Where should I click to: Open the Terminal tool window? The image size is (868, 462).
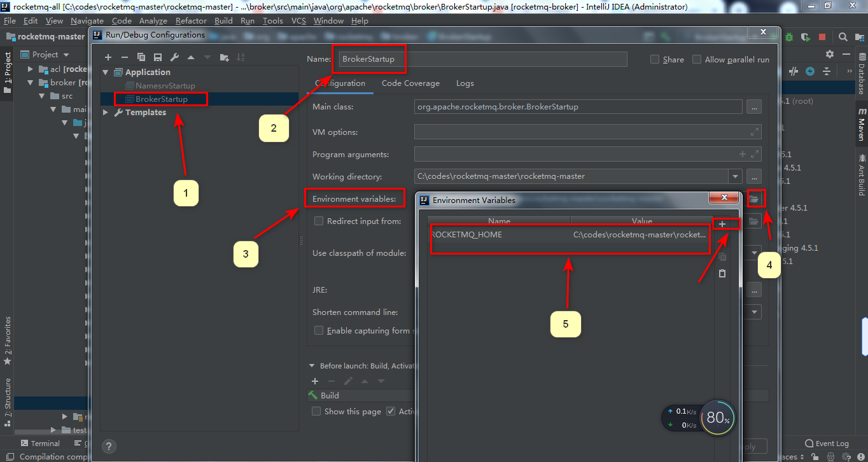click(40, 444)
